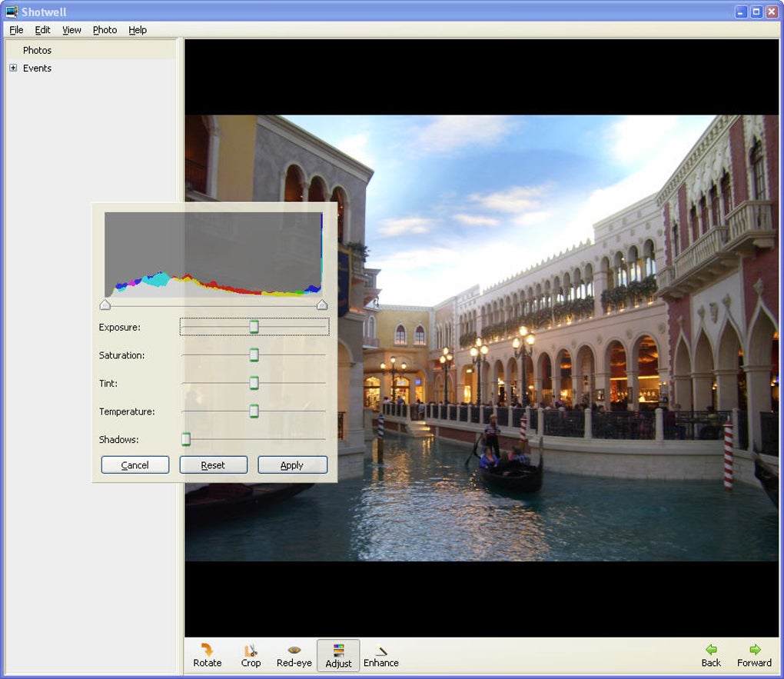The width and height of the screenshot is (784, 679).
Task: Open the Photo menu
Action: 105,30
